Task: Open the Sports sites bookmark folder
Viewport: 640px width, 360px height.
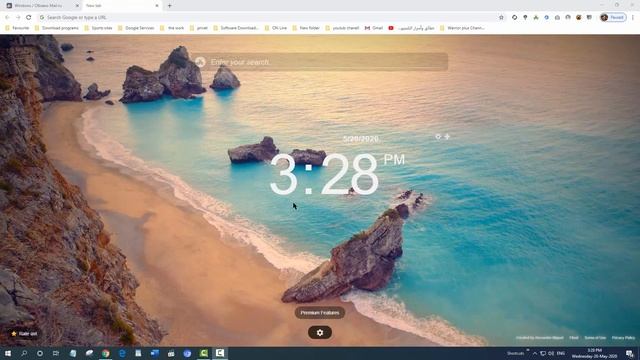Action: (98, 28)
